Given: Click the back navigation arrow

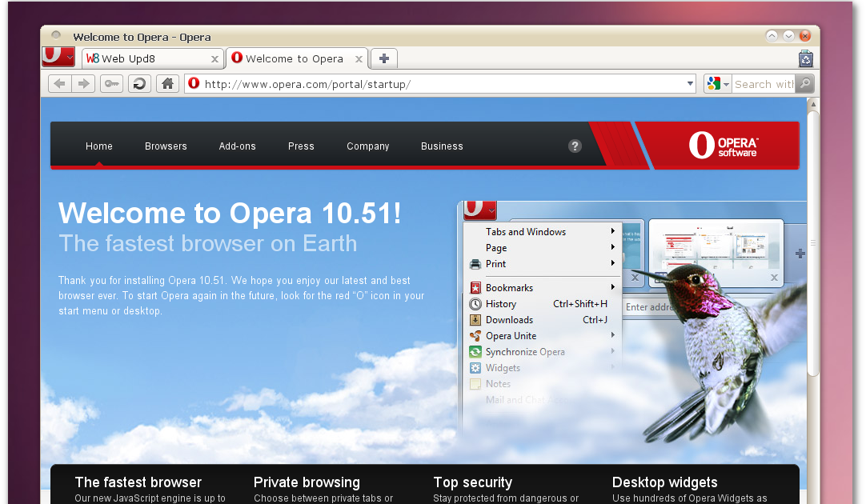Looking at the screenshot, I should pos(59,83).
